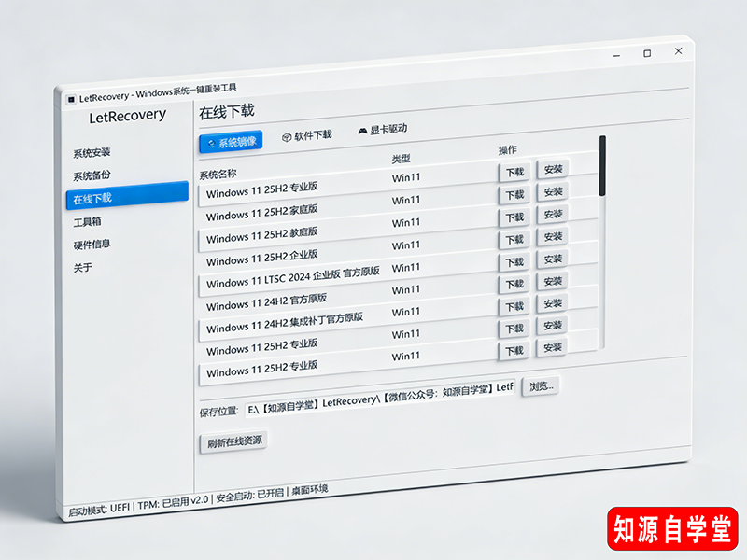Open 硬件信息 sidebar page

click(92, 245)
